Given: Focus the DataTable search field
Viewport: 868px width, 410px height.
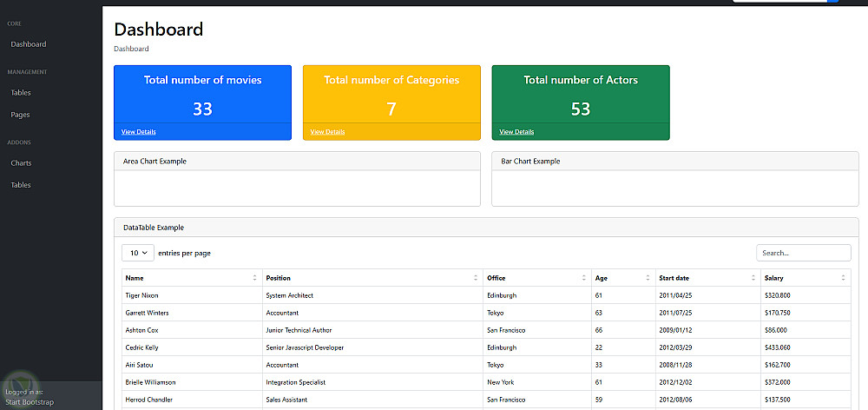Looking at the screenshot, I should click(x=803, y=253).
